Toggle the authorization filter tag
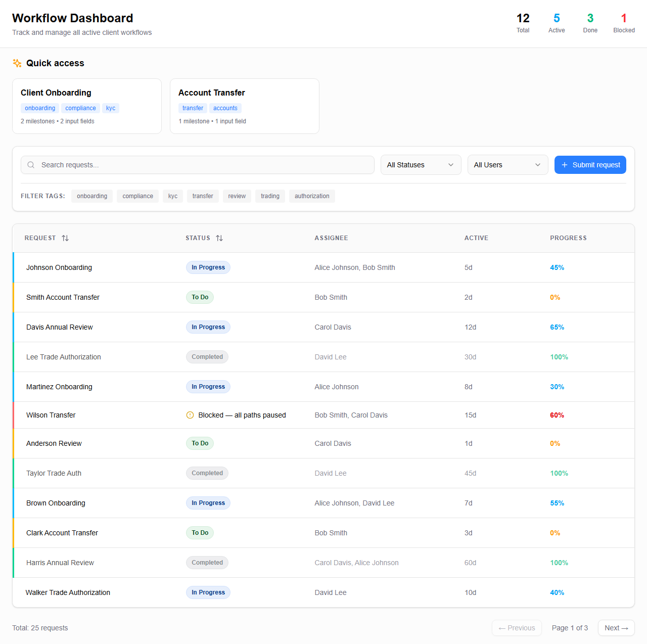 click(312, 196)
